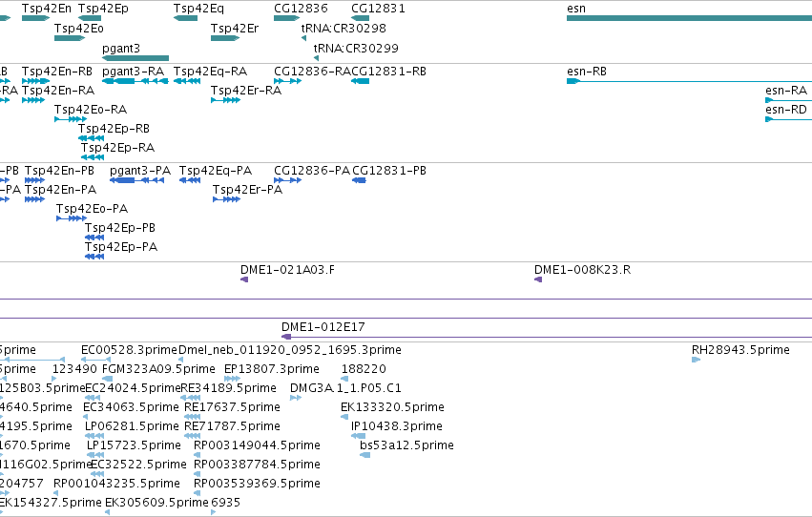The width and height of the screenshot is (812, 517).
Task: Select transcript pgant3-RA
Action: (x=135, y=81)
